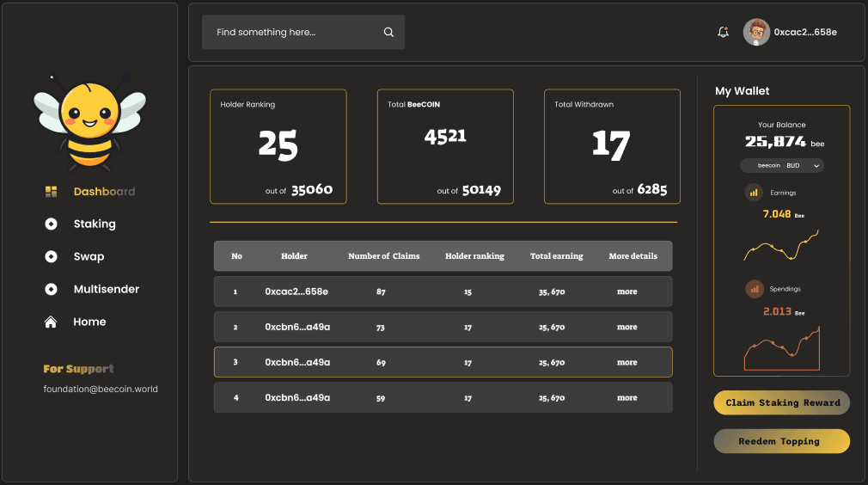Image resolution: width=868 pixels, height=485 pixels.
Task: Click the Total earning column header
Action: point(556,255)
